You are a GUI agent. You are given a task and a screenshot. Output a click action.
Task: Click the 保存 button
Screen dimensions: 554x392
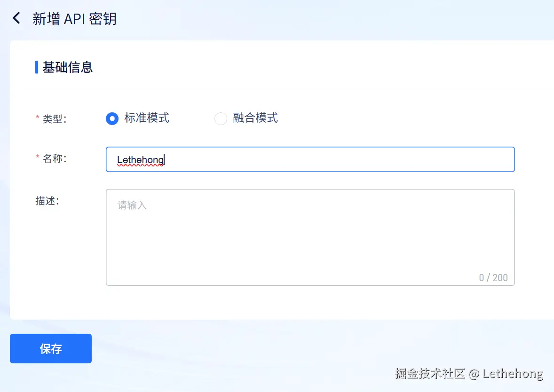[x=51, y=349]
